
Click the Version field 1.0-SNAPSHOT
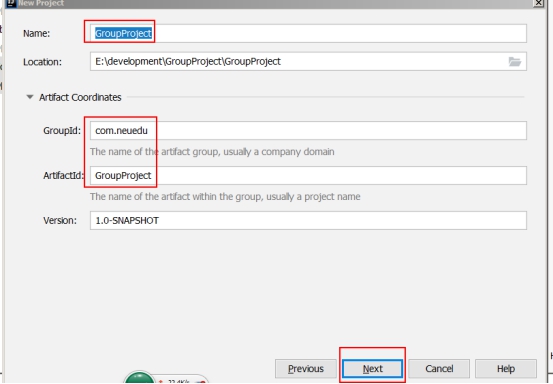[x=308, y=220]
